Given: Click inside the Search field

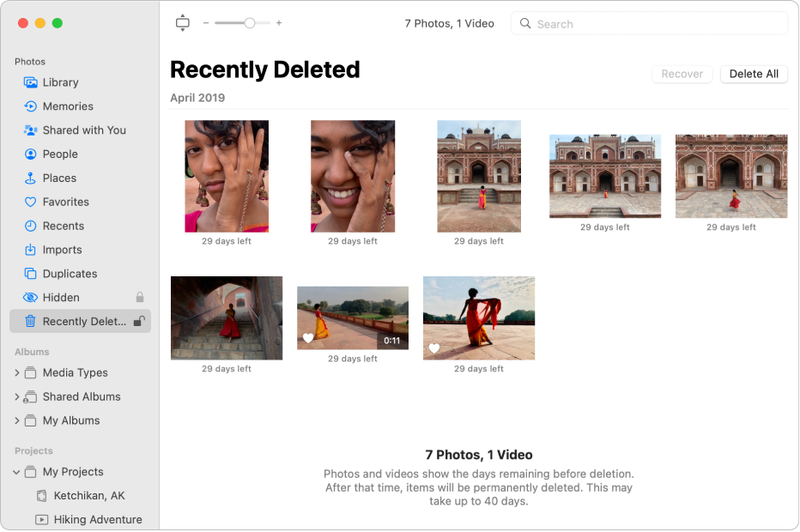Looking at the screenshot, I should (x=649, y=23).
